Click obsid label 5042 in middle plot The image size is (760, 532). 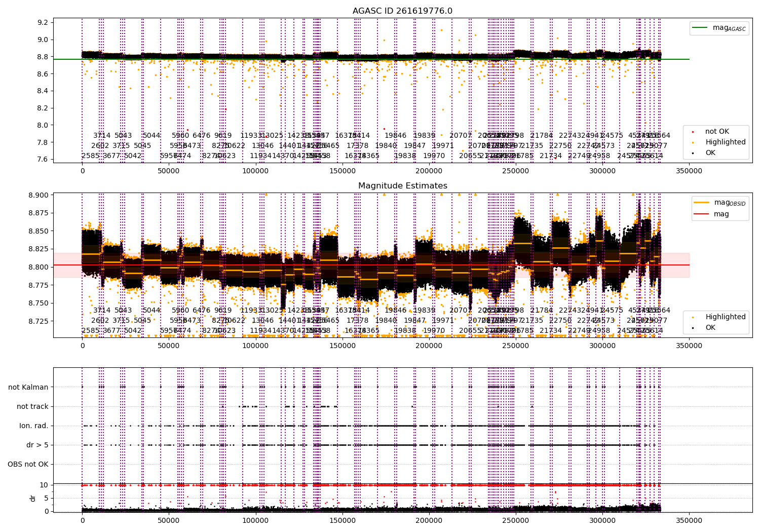133,331
